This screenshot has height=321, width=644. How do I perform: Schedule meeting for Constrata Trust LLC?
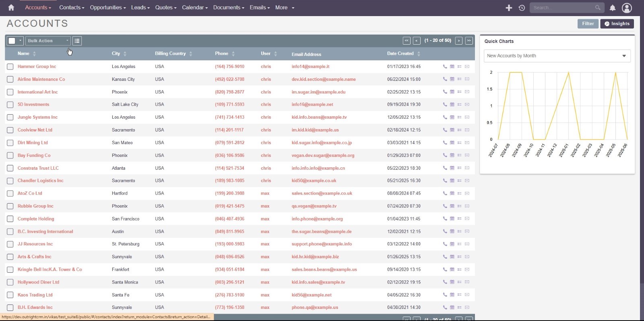point(452,168)
